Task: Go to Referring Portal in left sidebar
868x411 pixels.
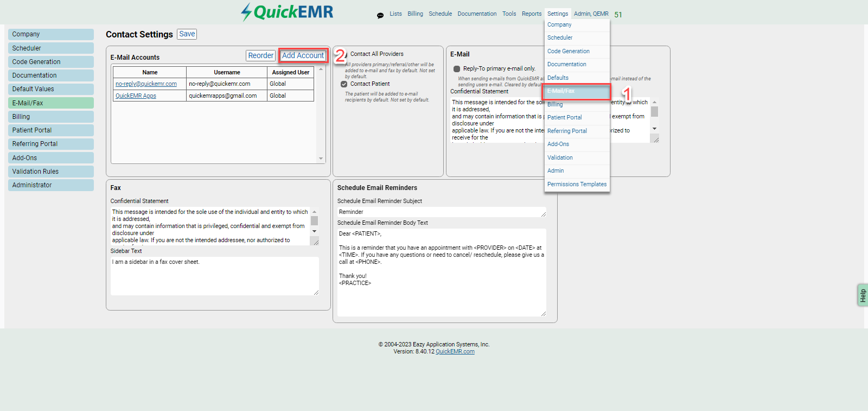Action: (x=51, y=144)
